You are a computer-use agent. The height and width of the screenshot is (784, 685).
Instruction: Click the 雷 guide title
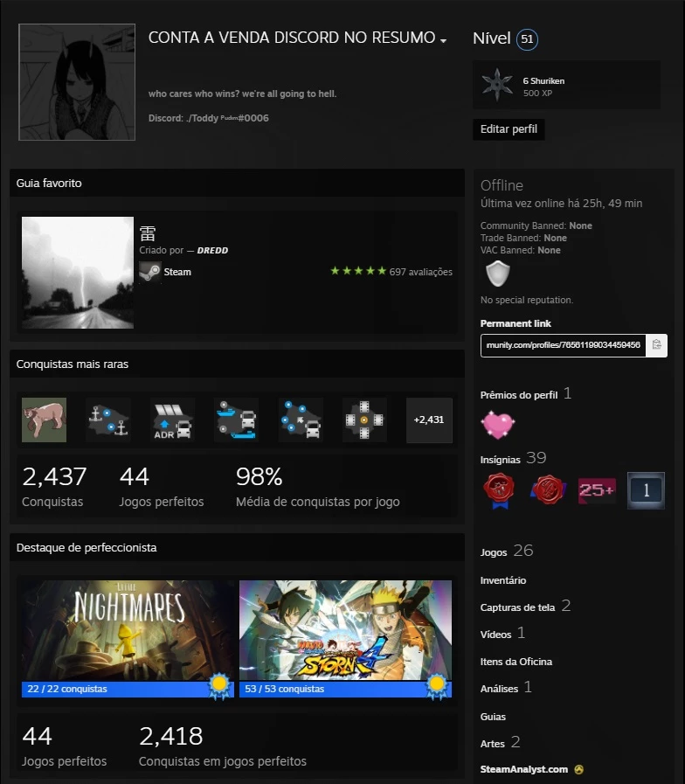coord(148,233)
